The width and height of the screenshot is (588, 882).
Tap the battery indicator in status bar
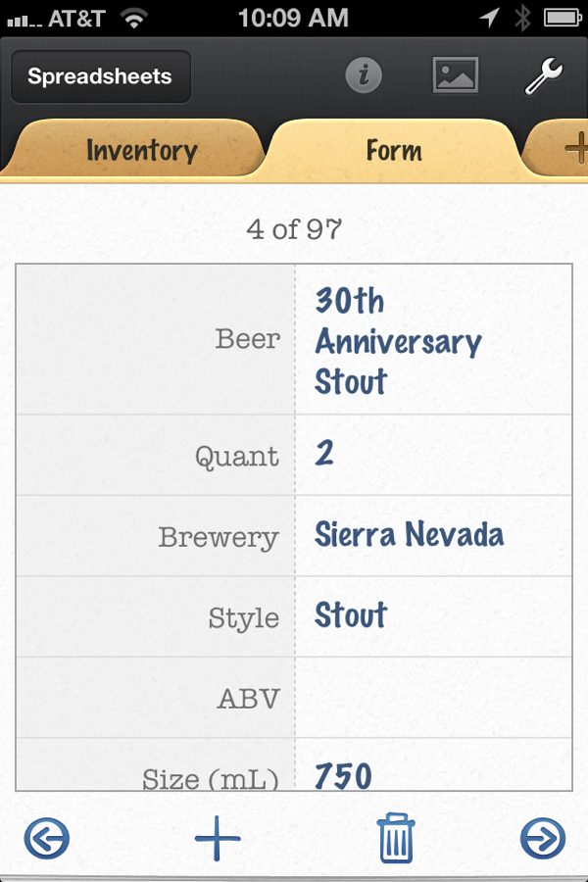(563, 18)
